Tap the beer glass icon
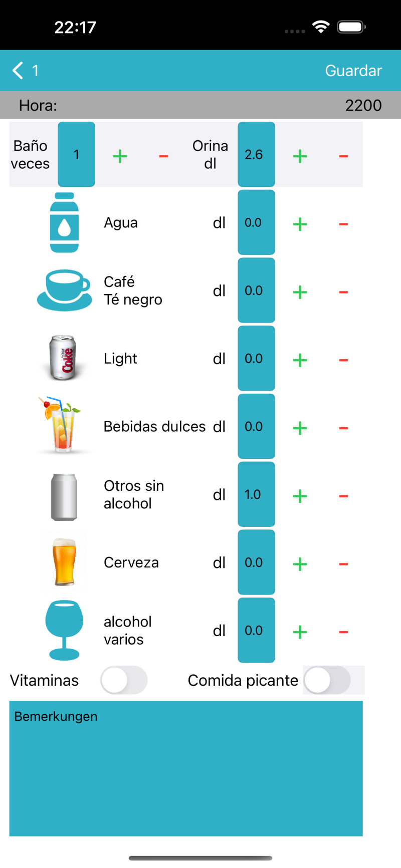The height and width of the screenshot is (868, 401). (x=64, y=562)
